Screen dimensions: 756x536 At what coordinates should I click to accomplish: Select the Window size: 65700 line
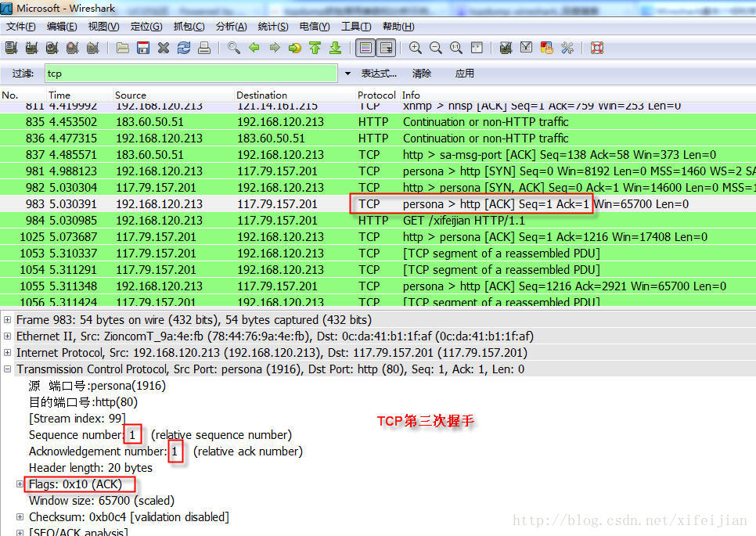click(x=102, y=500)
